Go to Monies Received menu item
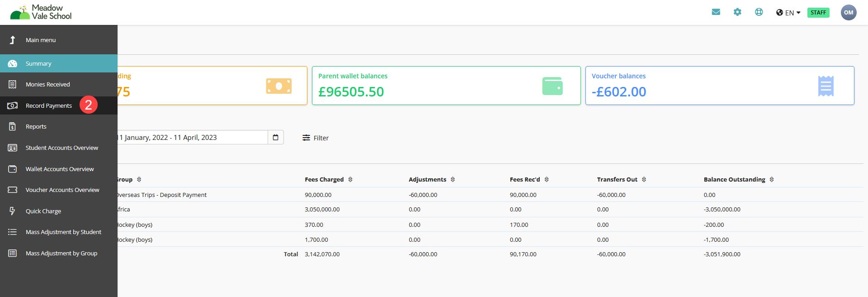 (47, 85)
